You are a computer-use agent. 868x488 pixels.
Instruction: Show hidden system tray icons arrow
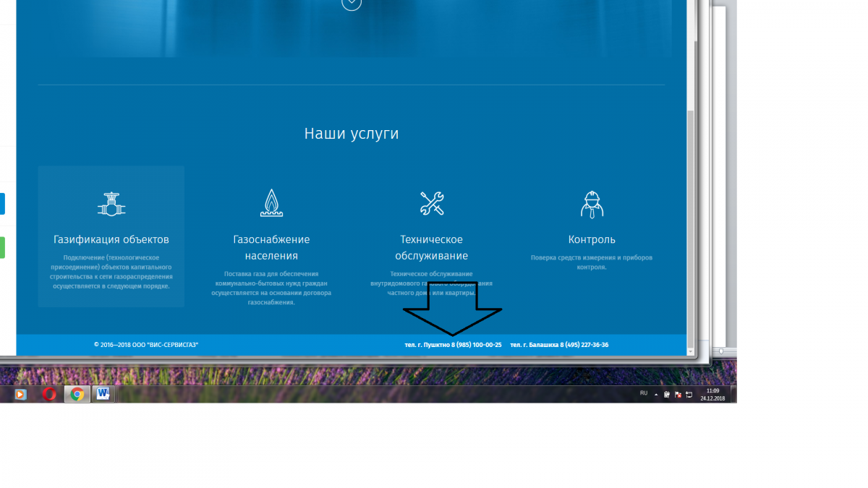coord(657,395)
